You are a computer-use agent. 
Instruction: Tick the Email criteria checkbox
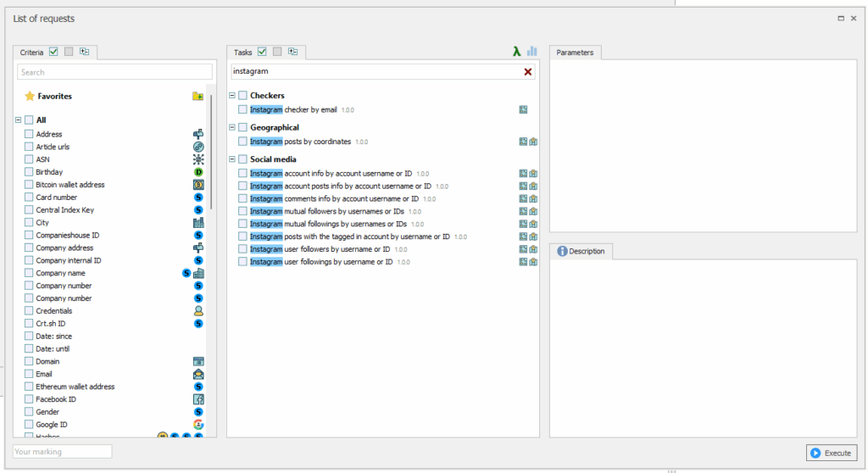pos(29,374)
